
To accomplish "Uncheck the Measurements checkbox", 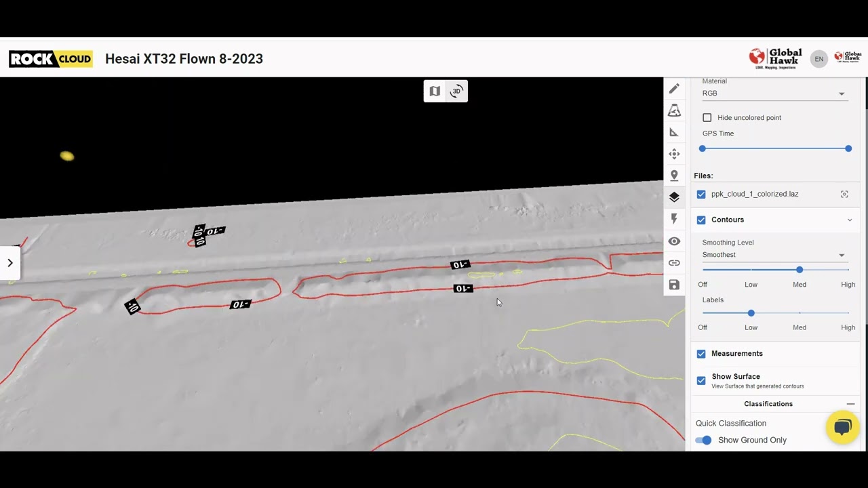I will [x=701, y=354].
